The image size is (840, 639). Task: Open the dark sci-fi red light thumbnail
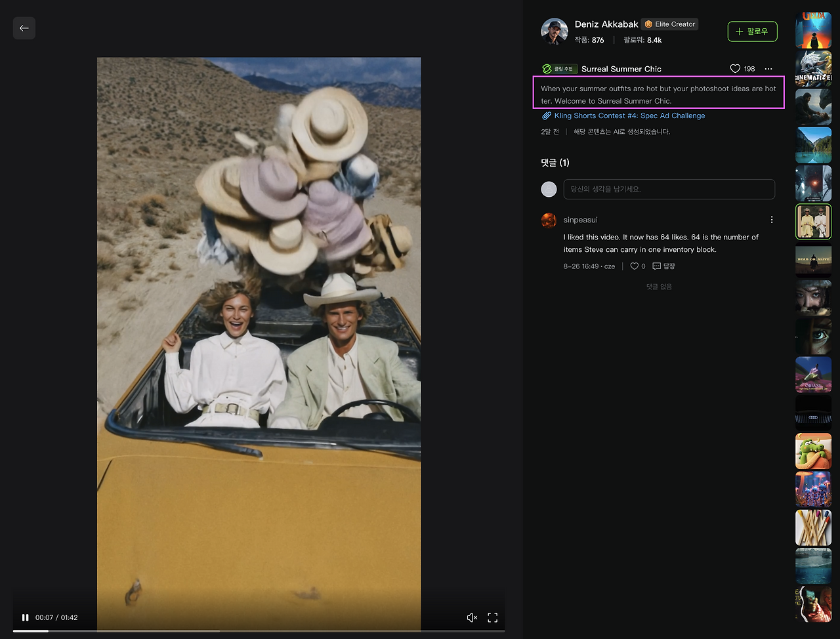(814, 183)
